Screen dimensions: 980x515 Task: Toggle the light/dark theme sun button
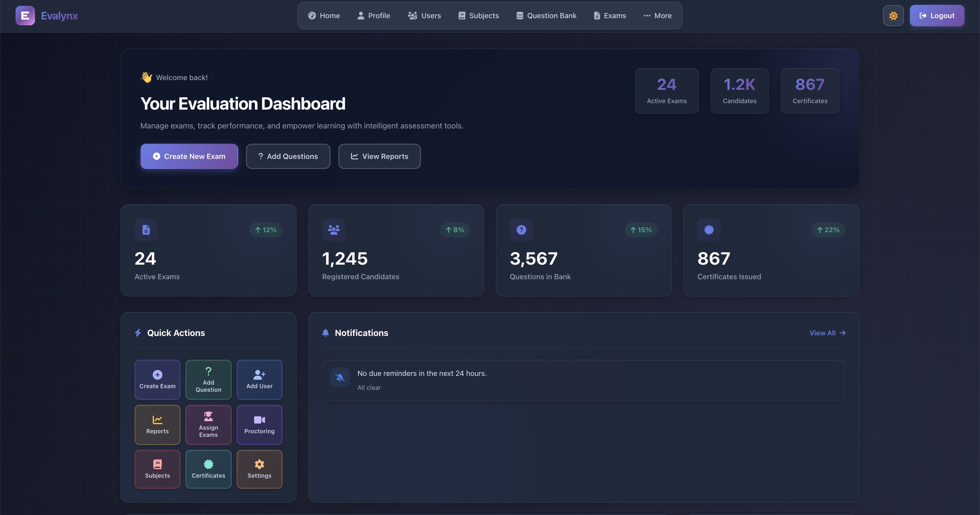(893, 16)
